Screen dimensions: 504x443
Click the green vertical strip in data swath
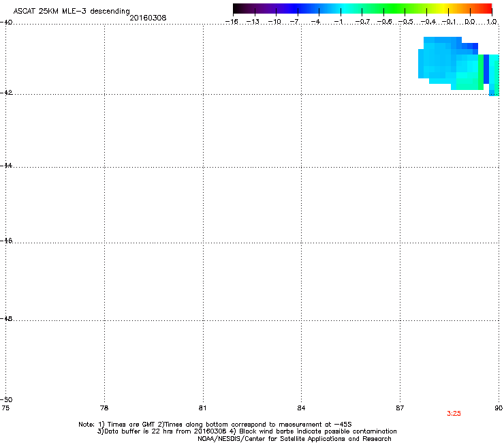tap(481, 72)
